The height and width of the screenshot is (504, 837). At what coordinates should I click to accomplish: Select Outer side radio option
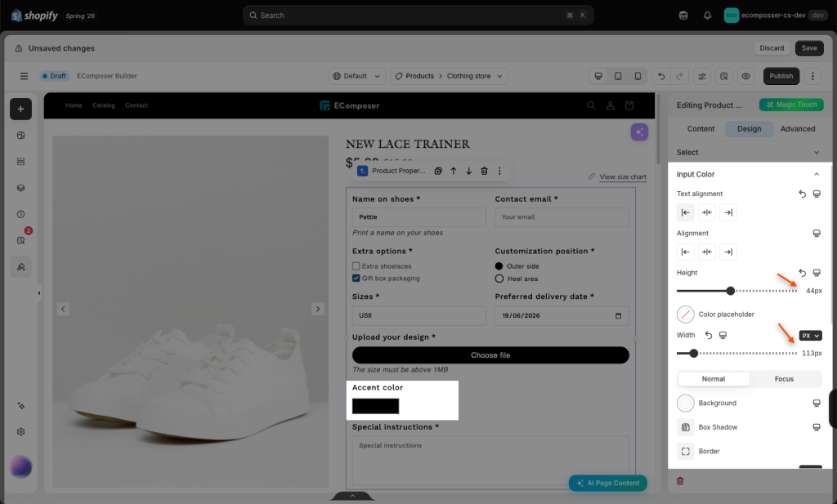click(x=499, y=266)
